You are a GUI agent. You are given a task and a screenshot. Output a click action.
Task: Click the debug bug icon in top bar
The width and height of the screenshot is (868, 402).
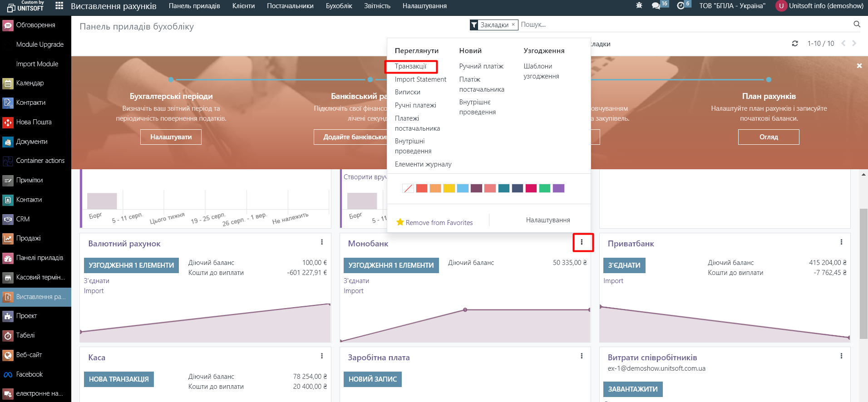pos(639,6)
